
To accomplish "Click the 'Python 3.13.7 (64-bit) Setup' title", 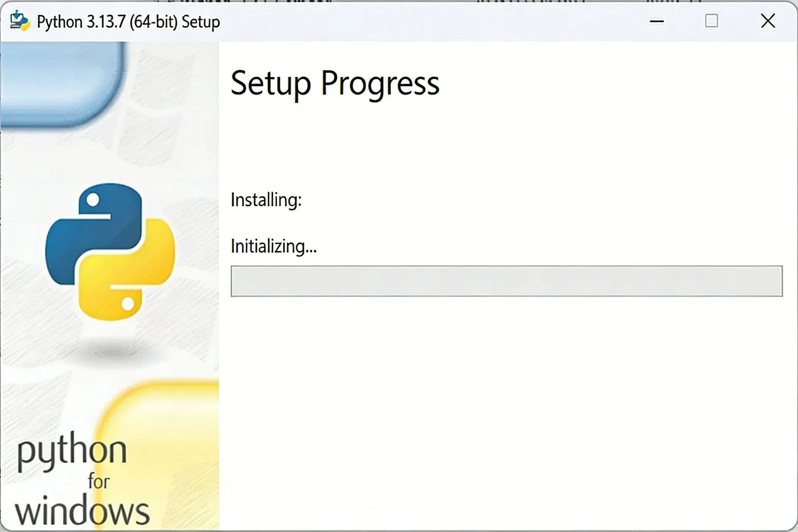I will 128,22.
